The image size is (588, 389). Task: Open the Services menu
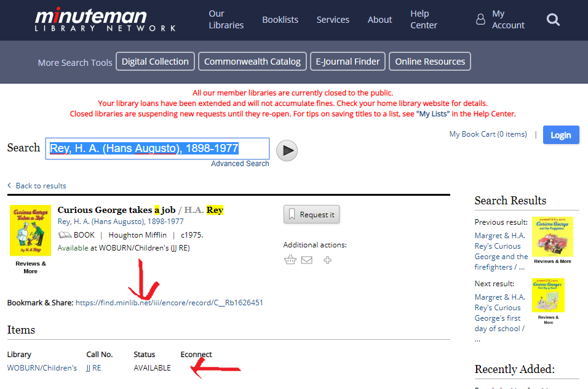click(333, 20)
